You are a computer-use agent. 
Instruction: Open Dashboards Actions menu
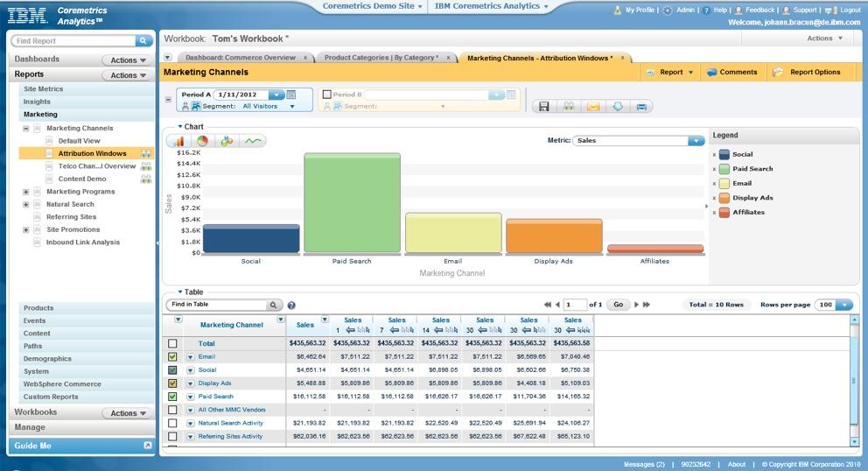coord(128,60)
